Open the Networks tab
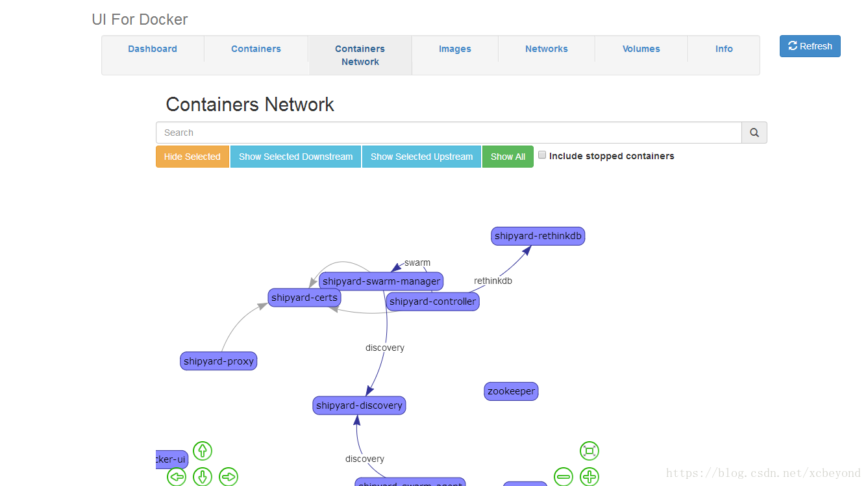The image size is (868, 486). [x=546, y=49]
